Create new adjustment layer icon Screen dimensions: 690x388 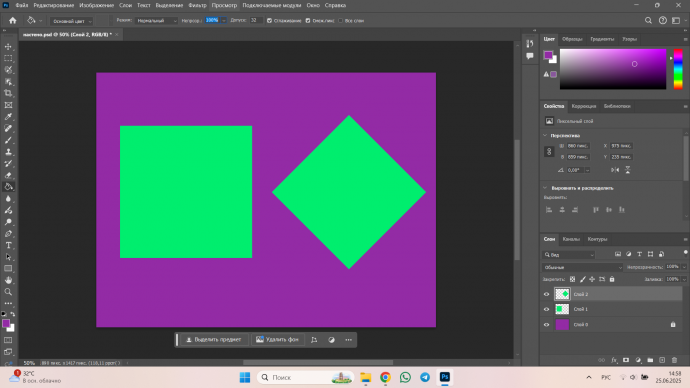[x=638, y=360]
